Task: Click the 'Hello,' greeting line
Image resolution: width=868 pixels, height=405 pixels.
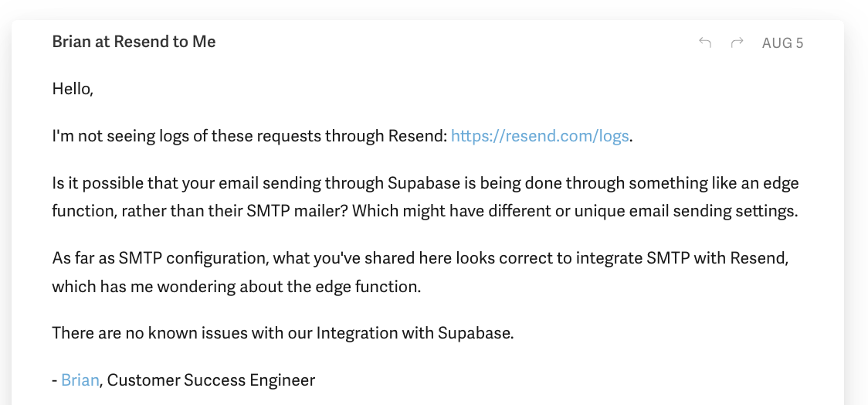Action: tap(73, 89)
